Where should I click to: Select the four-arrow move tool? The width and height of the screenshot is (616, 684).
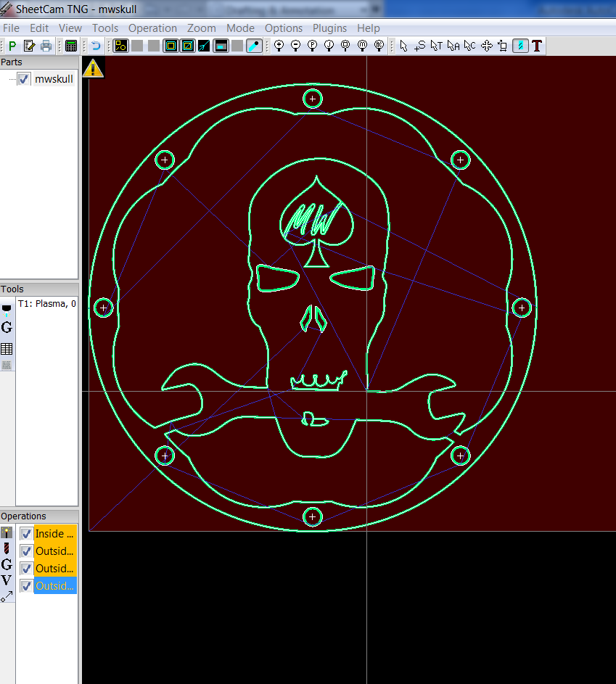coord(486,46)
